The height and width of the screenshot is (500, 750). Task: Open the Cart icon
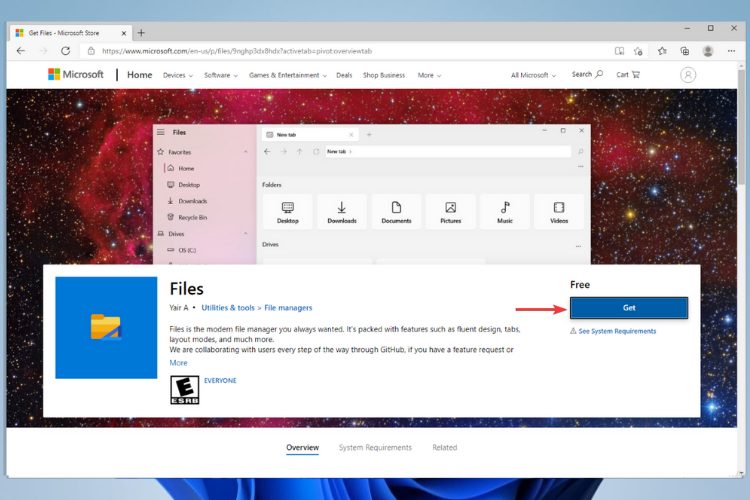[x=628, y=75]
